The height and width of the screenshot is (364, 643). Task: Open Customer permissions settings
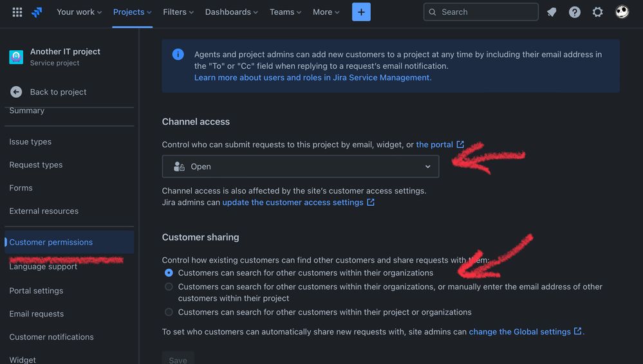69,242
